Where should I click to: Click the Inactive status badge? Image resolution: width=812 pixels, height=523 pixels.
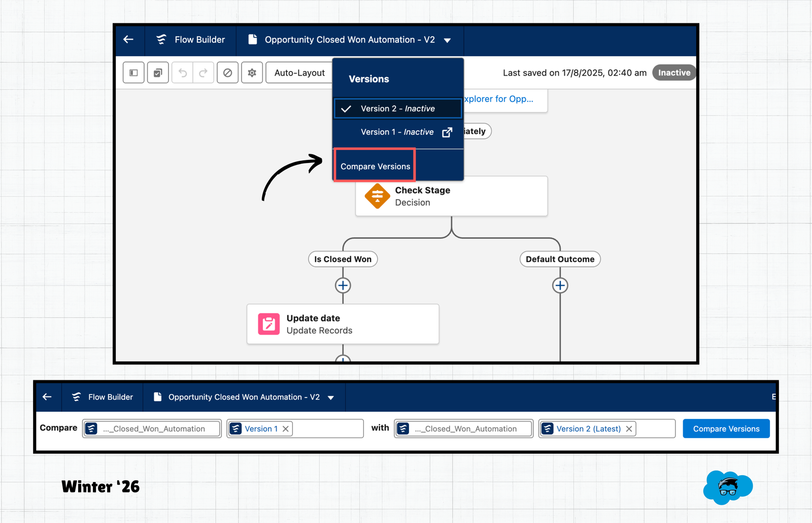(x=674, y=73)
